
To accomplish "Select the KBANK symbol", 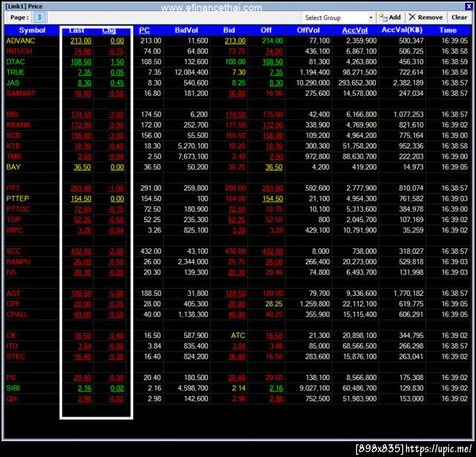I will pyautogui.click(x=18, y=125).
